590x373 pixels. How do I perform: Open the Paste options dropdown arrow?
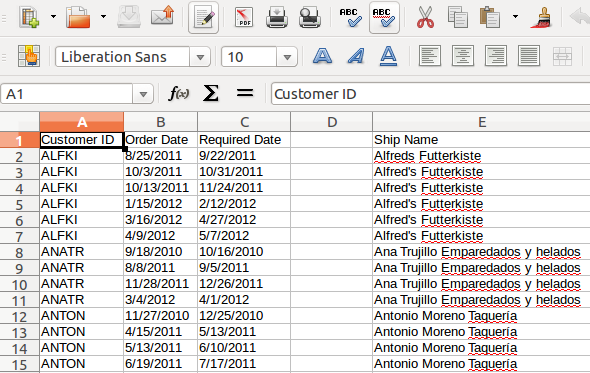(515, 17)
